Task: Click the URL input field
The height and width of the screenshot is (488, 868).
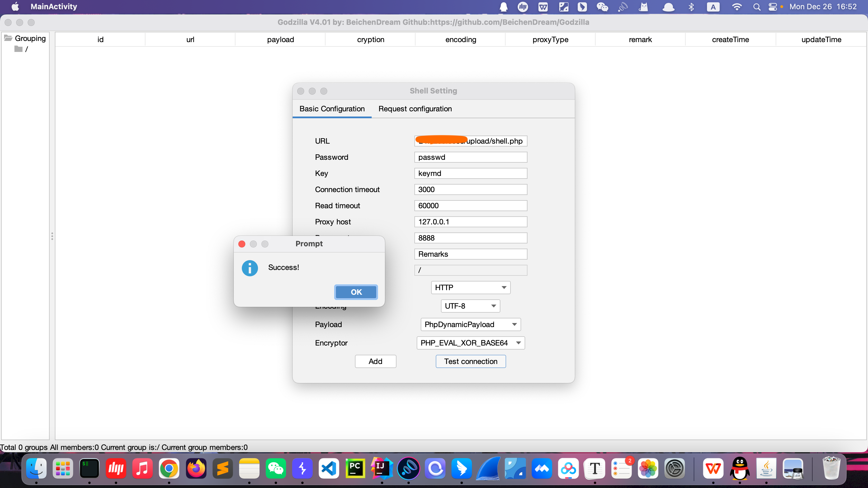Action: pyautogui.click(x=470, y=141)
